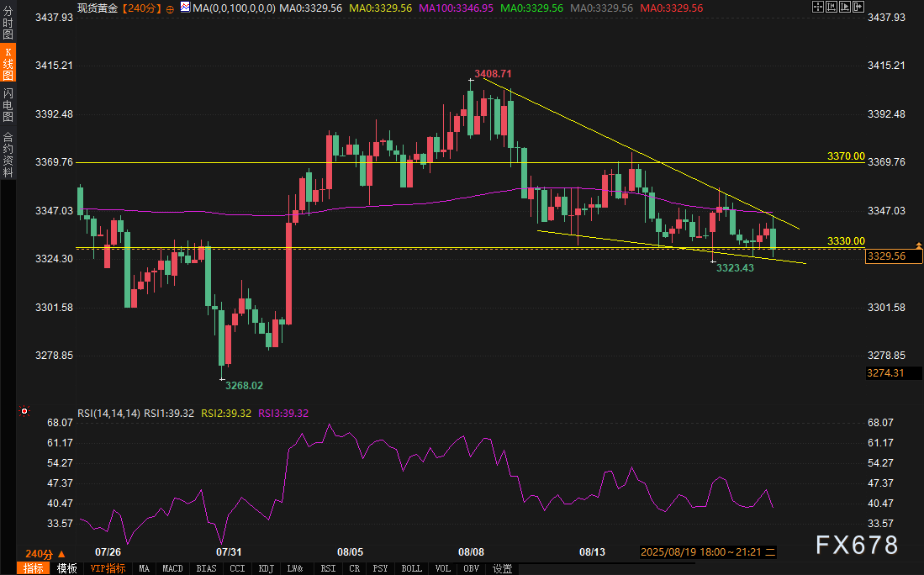The image size is (924, 575).
Task: Expand the 240分 timeframe selector at bottom left
Action: [x=45, y=554]
